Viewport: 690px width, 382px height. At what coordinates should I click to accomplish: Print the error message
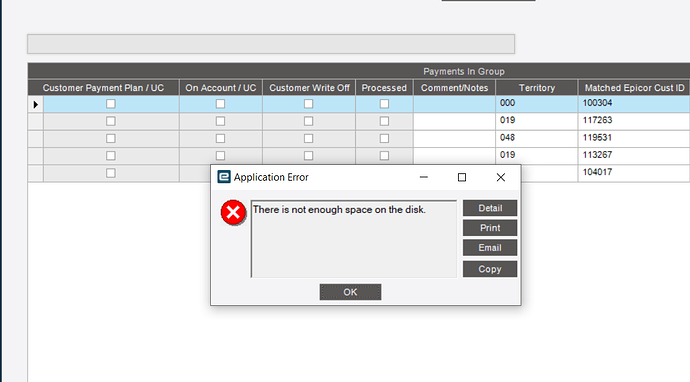pos(490,228)
